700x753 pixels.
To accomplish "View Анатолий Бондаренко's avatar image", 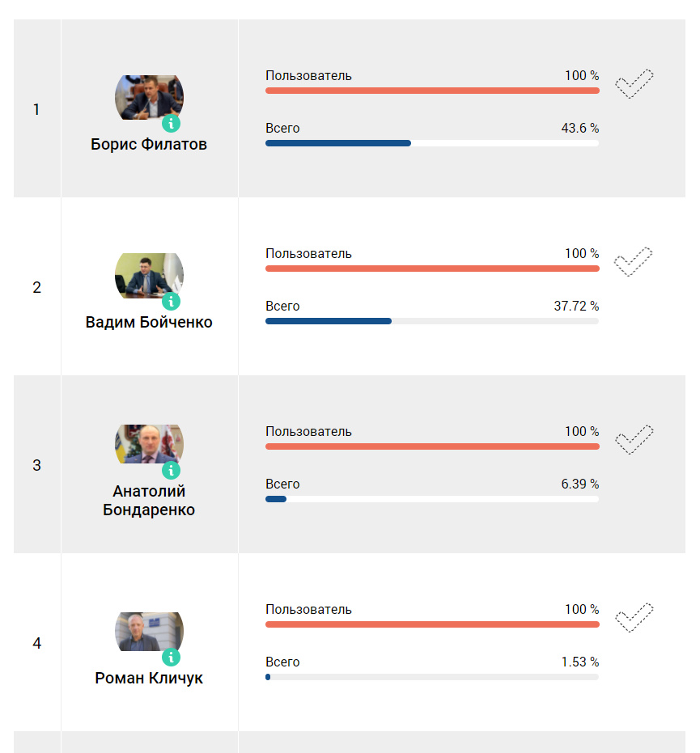I will point(149,444).
